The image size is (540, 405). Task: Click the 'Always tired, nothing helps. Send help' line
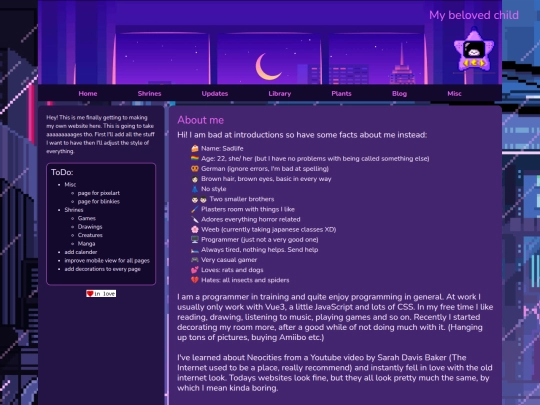[x=260, y=250]
